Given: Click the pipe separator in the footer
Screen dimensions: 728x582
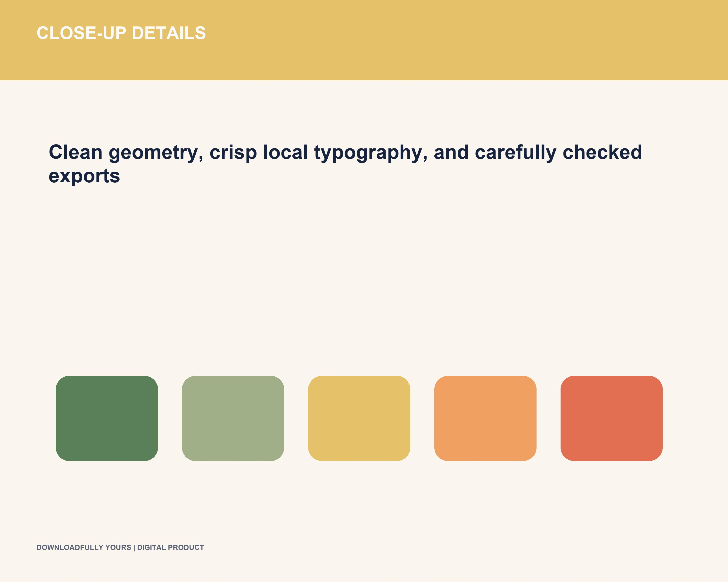Looking at the screenshot, I should [134, 547].
